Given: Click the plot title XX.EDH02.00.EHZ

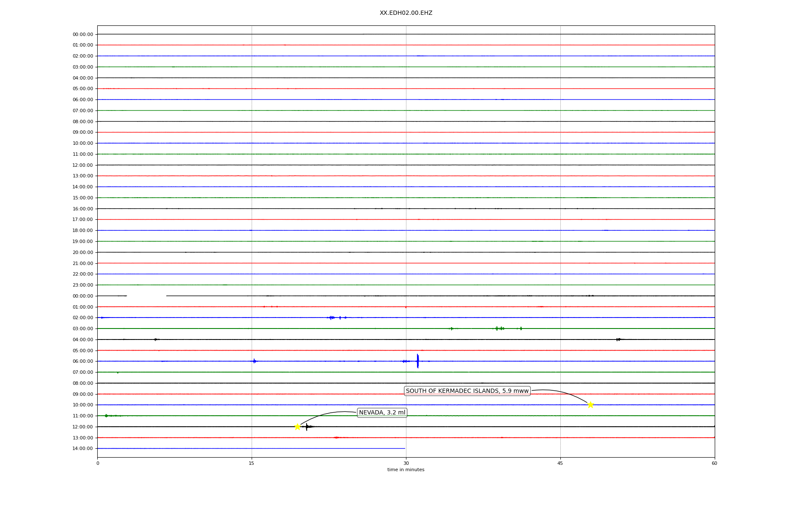Looking at the screenshot, I should tap(406, 13).
